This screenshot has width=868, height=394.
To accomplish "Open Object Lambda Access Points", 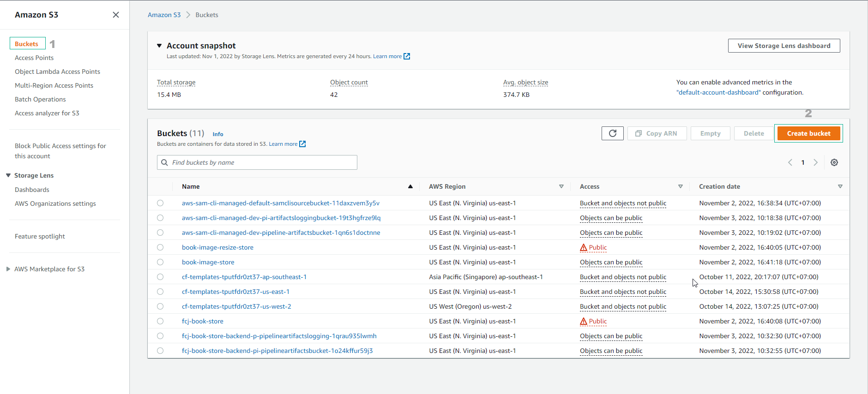I will click(x=57, y=72).
